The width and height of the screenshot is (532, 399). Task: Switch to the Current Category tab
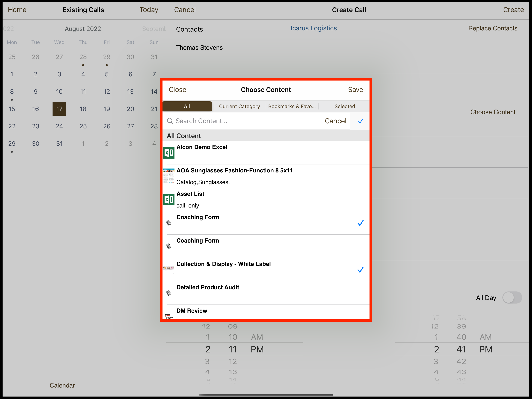pyautogui.click(x=239, y=106)
